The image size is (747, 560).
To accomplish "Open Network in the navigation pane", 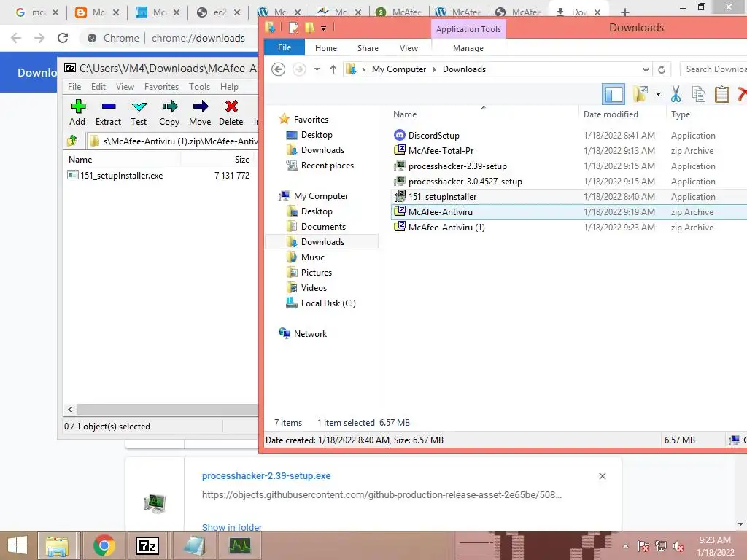I will coord(310,334).
